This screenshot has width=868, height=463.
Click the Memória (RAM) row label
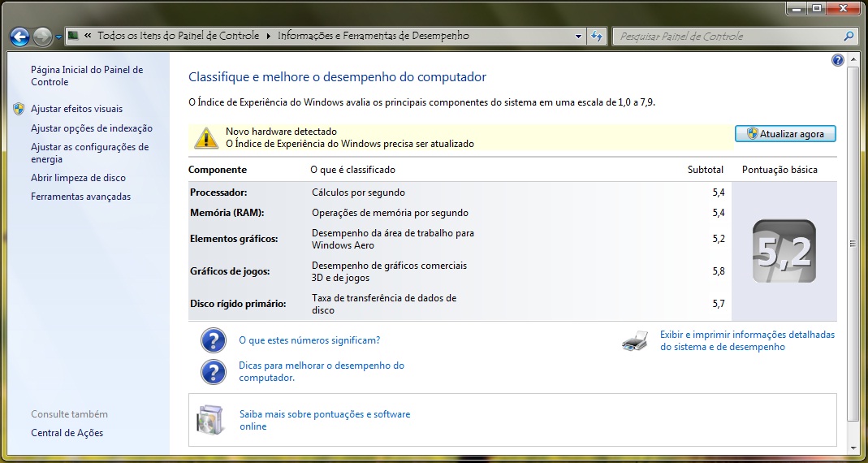[x=227, y=213]
